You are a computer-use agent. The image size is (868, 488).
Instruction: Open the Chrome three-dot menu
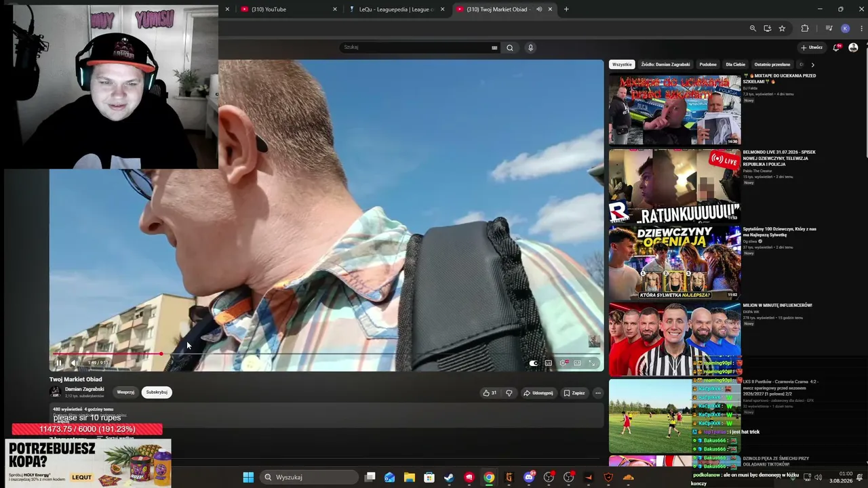pos(861,28)
